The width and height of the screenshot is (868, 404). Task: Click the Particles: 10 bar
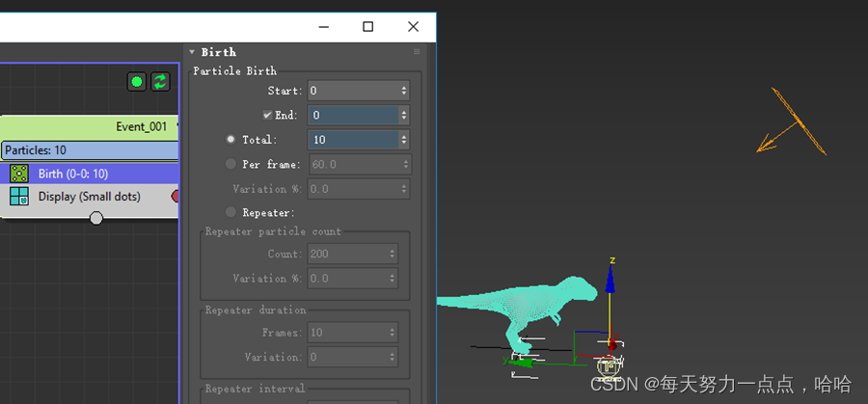pyautogui.click(x=89, y=150)
